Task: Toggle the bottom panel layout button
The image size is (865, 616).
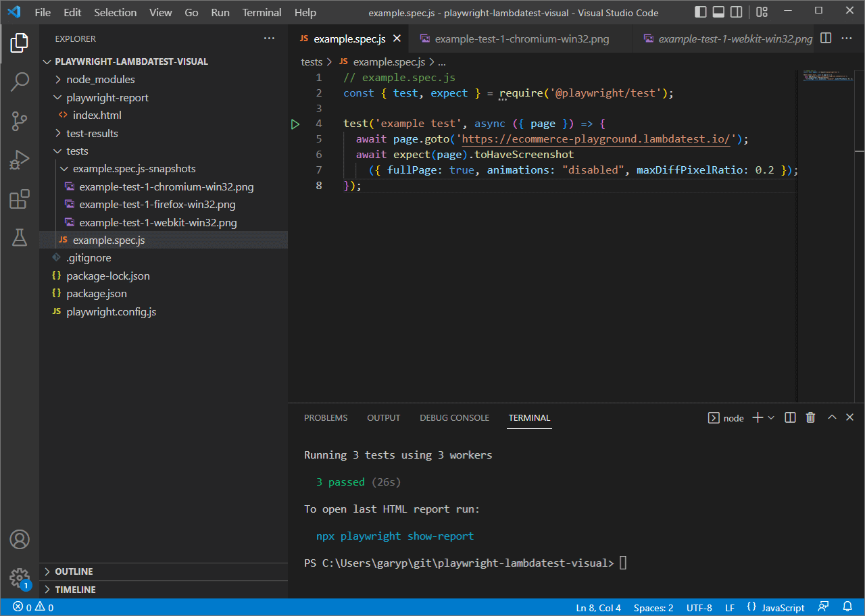Action: 719,12
